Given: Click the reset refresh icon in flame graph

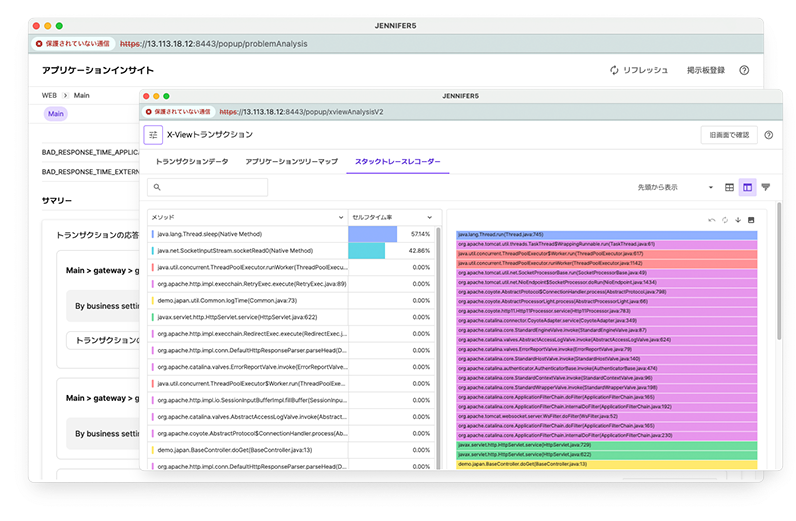Looking at the screenshot, I should (724, 220).
